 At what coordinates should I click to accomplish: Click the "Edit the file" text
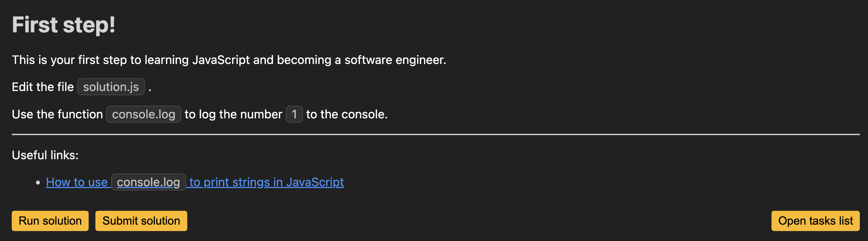(x=43, y=87)
